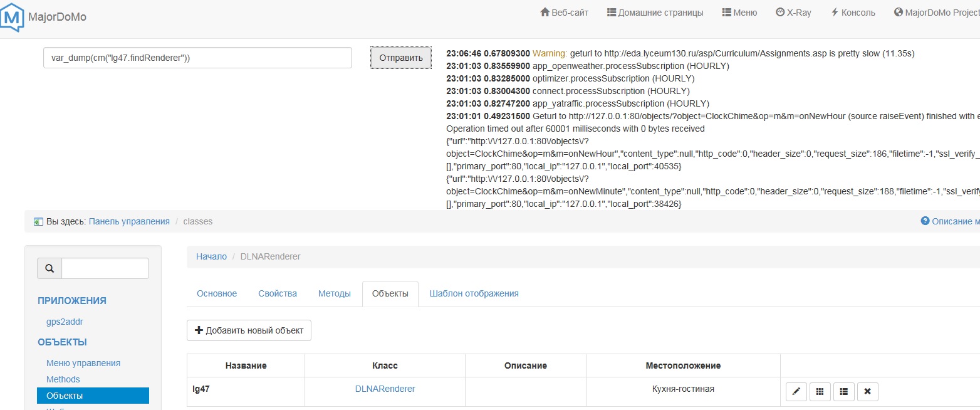
Task: Click the Название column header
Action: (x=246, y=365)
